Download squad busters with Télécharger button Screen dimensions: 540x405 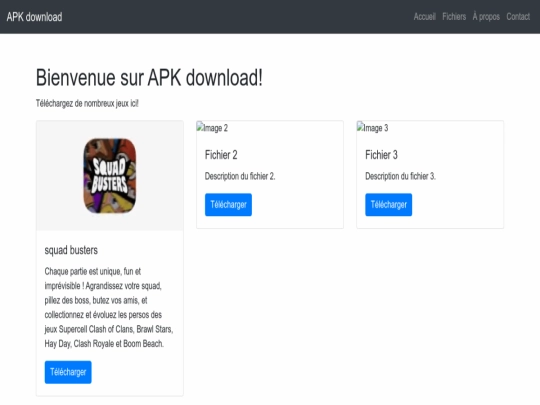tap(68, 372)
